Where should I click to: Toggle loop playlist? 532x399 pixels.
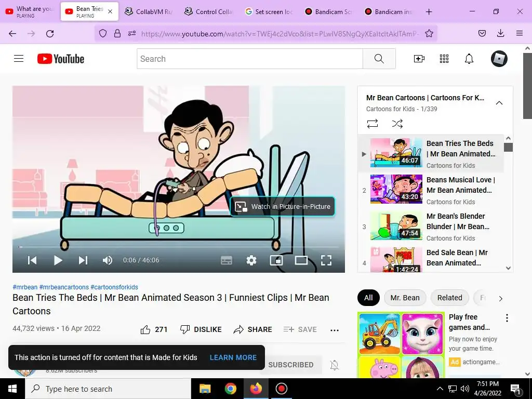pyautogui.click(x=372, y=124)
